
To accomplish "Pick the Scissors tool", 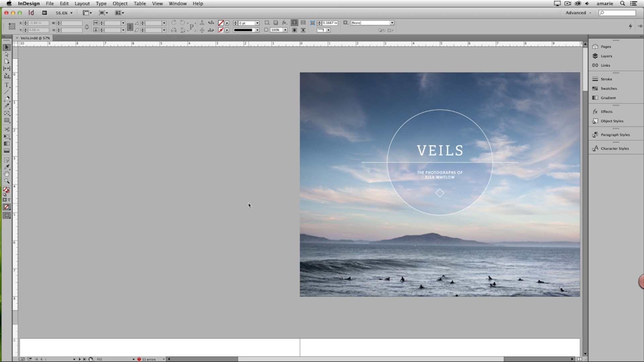I will [7, 129].
